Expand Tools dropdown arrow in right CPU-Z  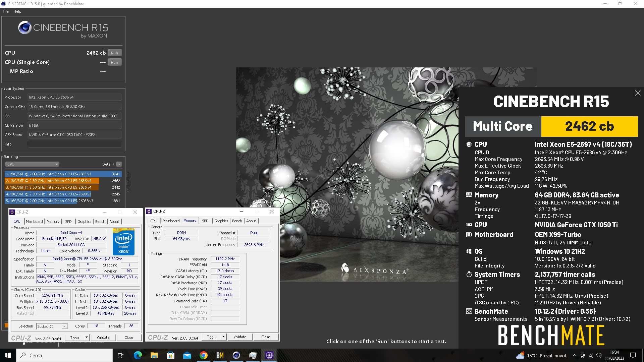pos(223,337)
